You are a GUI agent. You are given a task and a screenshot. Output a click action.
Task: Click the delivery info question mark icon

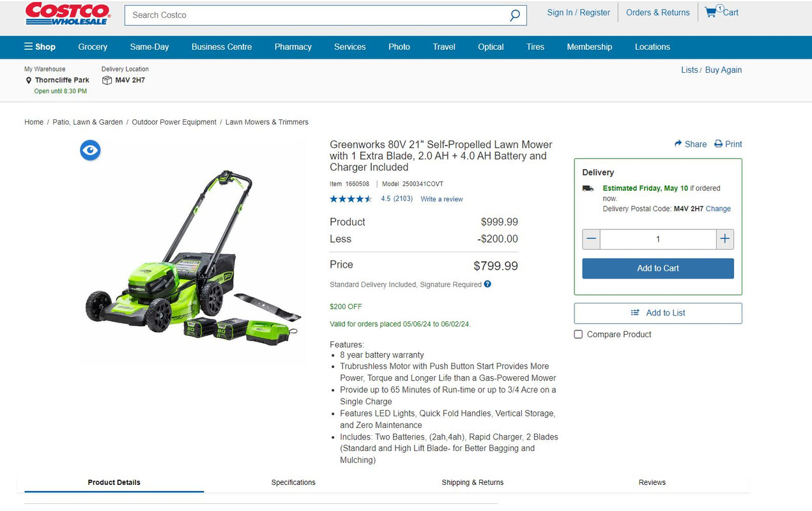pos(487,284)
